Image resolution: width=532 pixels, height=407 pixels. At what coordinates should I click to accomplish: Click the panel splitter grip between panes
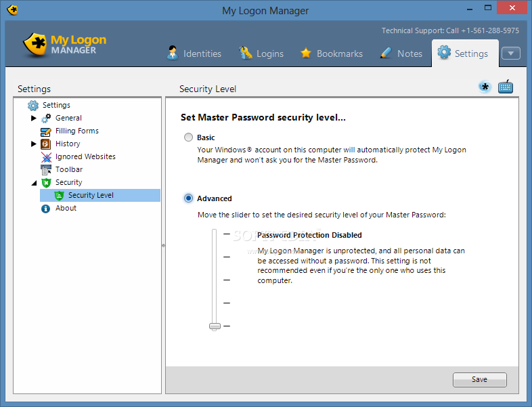(x=164, y=245)
